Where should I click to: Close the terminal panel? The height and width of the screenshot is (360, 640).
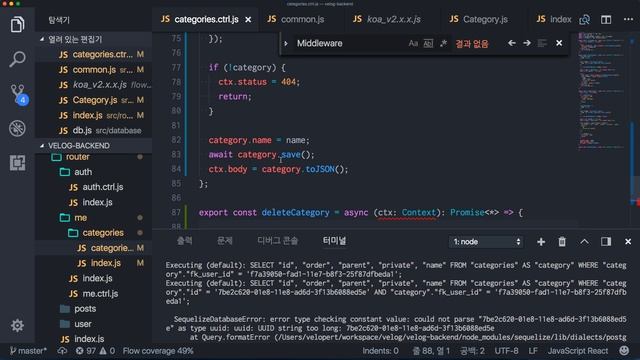tap(628, 242)
